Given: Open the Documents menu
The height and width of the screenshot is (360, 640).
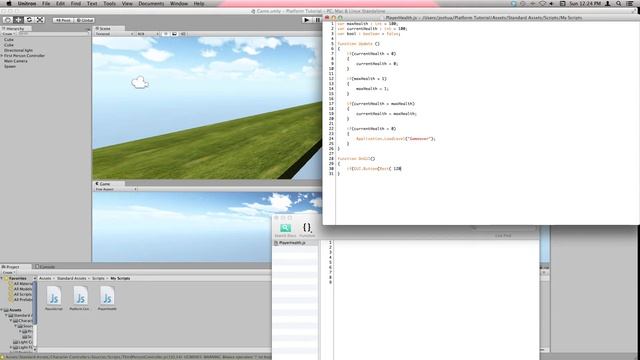Looking at the screenshot, I should (151, 3).
